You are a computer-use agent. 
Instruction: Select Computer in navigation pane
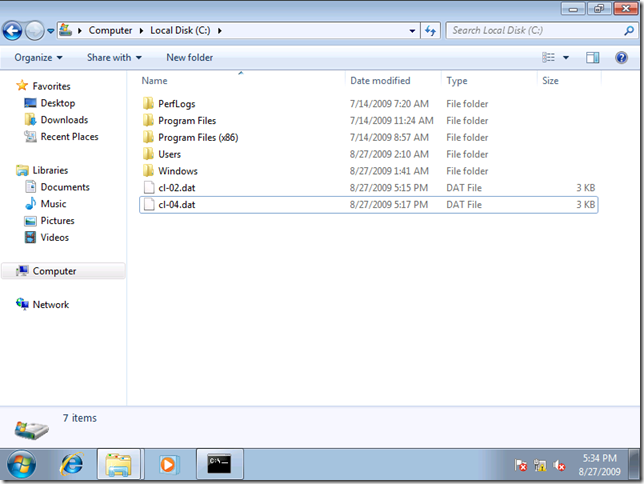[x=63, y=271]
